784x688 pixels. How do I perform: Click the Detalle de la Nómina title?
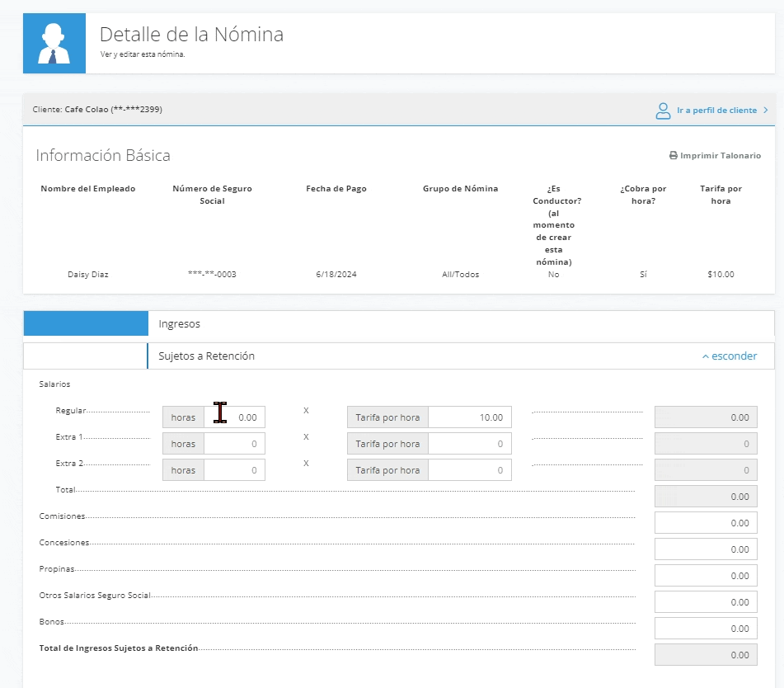[x=191, y=35]
